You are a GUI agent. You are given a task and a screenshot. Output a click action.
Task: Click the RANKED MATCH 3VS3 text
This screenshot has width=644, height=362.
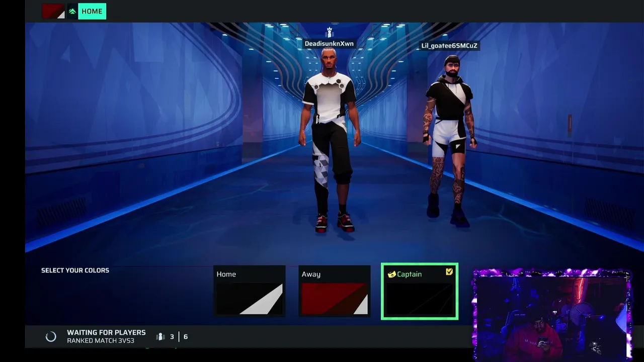(101, 341)
